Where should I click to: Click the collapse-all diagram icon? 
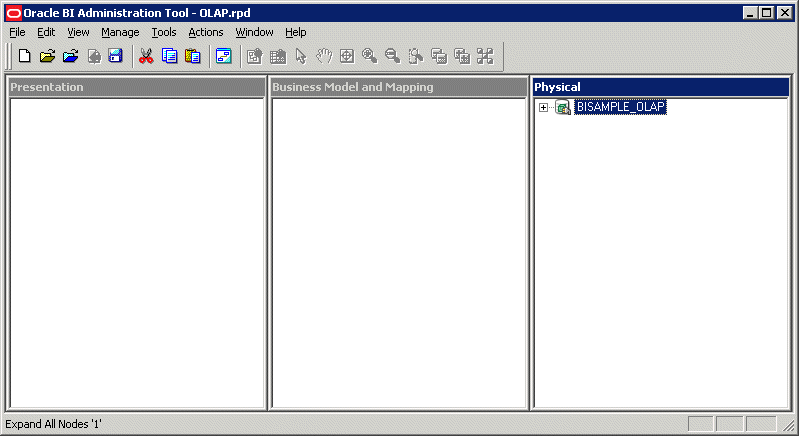439,56
